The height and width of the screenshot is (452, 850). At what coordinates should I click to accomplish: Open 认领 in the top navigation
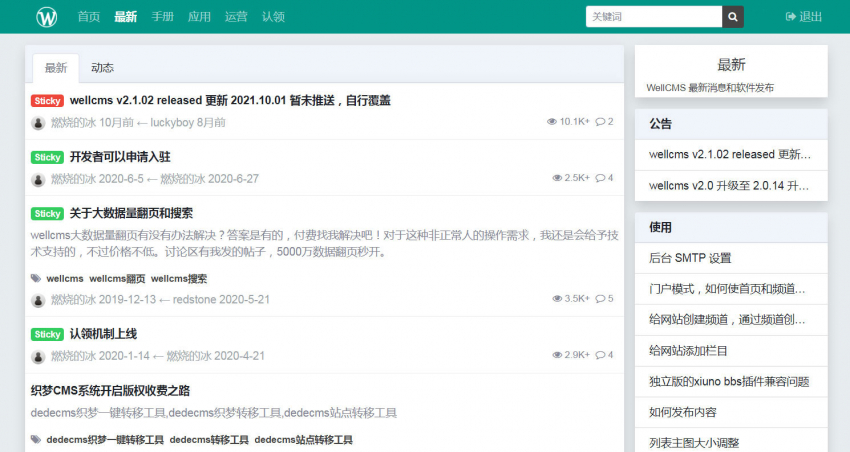point(273,17)
